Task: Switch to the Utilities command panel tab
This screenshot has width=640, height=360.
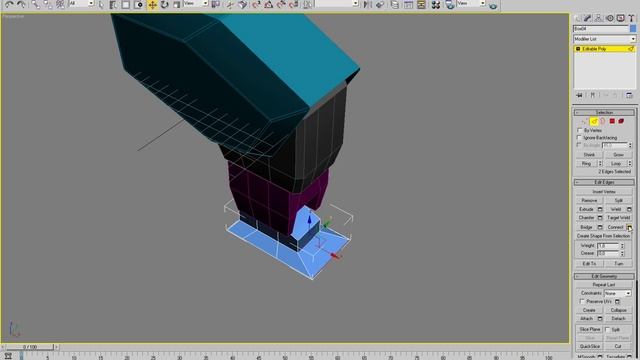Action: coord(631,18)
